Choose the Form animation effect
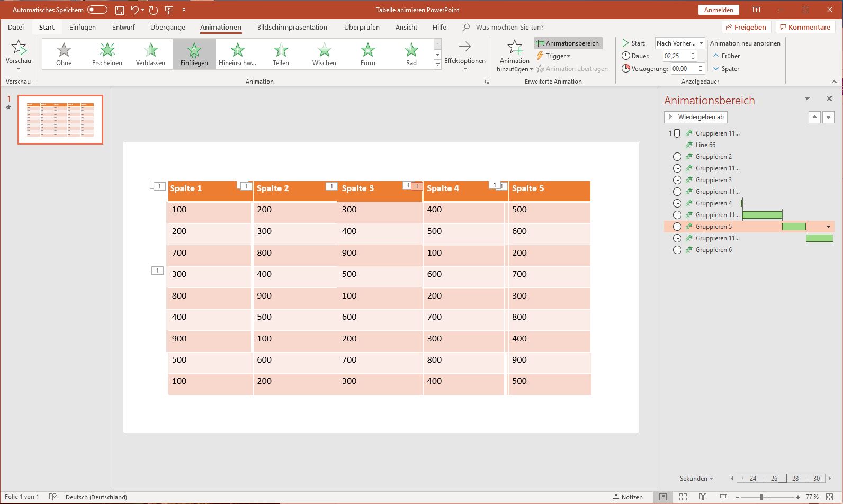This screenshot has height=504, width=843. [367, 54]
